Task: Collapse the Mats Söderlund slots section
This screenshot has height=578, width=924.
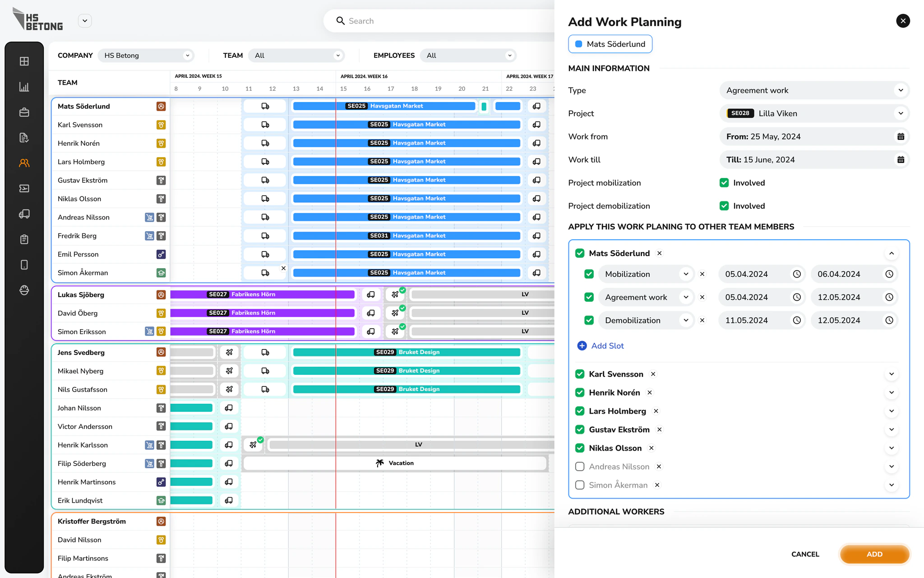Action: pos(892,253)
